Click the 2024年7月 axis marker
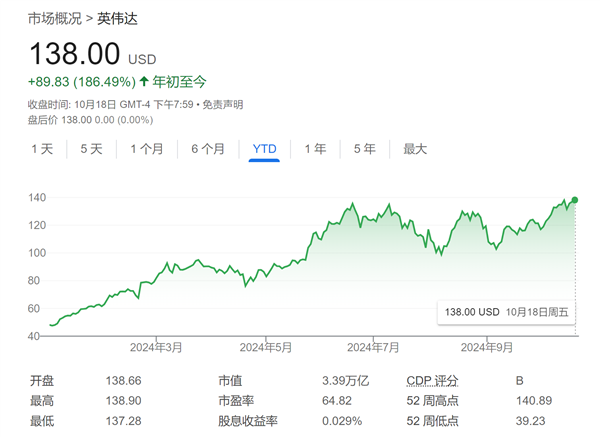This screenshot has width=600, height=437. (x=373, y=348)
